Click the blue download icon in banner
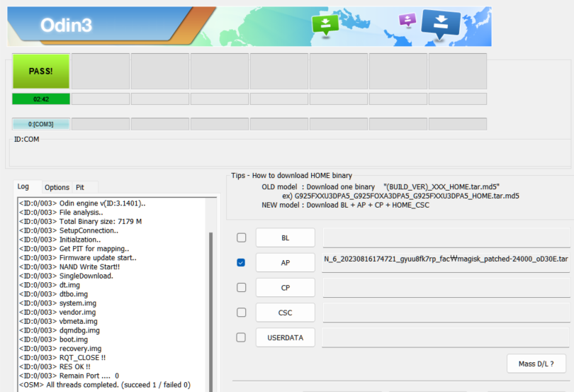Screen dimensions: 574x392 click(x=441, y=24)
